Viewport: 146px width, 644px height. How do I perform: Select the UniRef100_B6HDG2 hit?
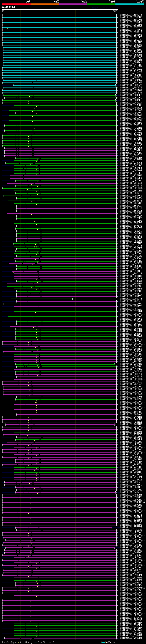[x=131, y=213]
